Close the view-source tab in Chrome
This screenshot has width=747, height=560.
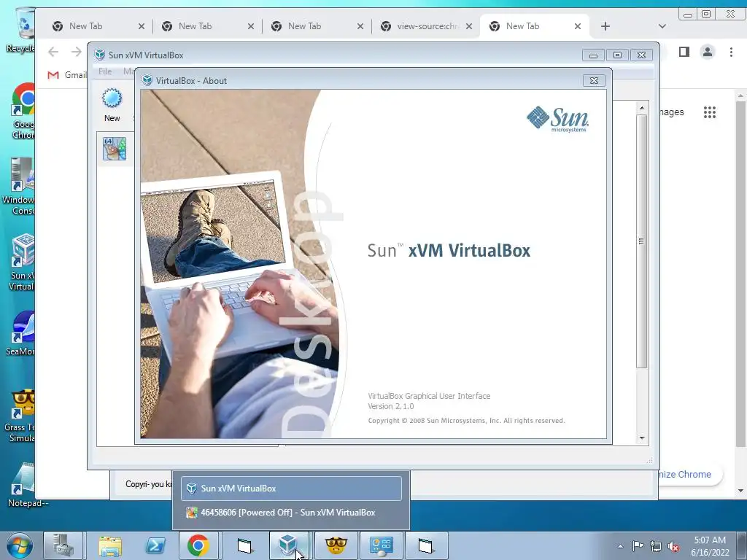[x=469, y=26]
